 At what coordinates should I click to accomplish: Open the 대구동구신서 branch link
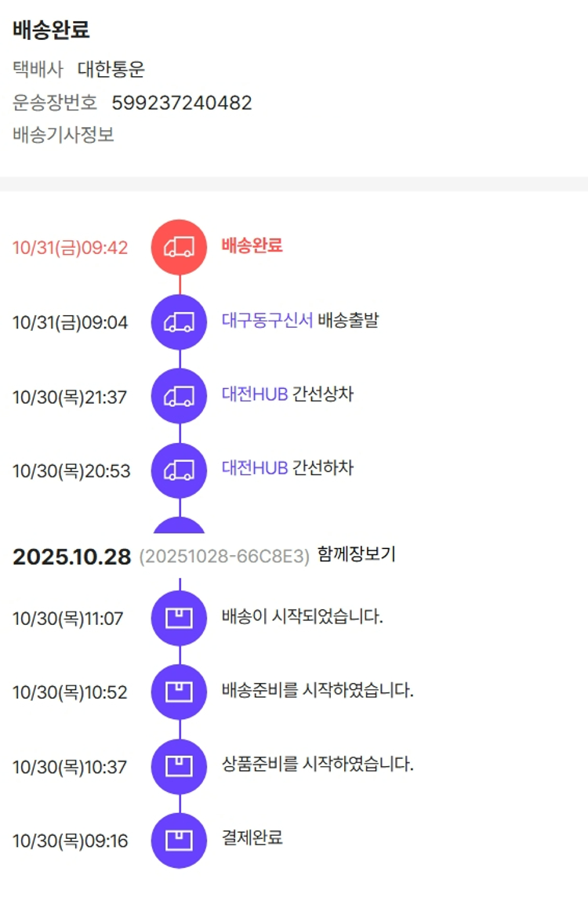point(267,320)
